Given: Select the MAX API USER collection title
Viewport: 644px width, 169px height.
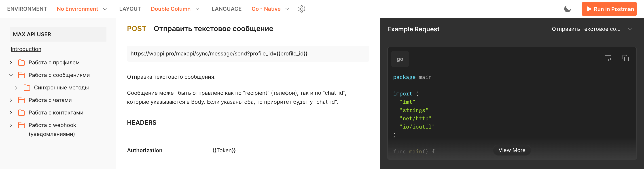Looking at the screenshot, I should tap(32, 34).
